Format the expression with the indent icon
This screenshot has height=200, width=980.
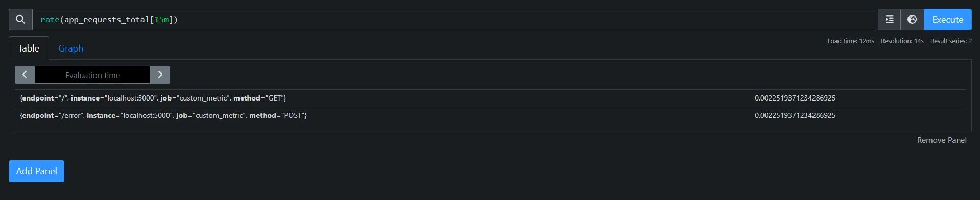889,19
